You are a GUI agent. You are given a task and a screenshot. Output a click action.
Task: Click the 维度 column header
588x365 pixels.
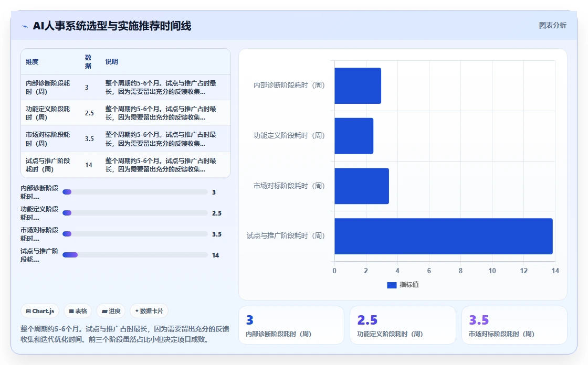click(32, 62)
